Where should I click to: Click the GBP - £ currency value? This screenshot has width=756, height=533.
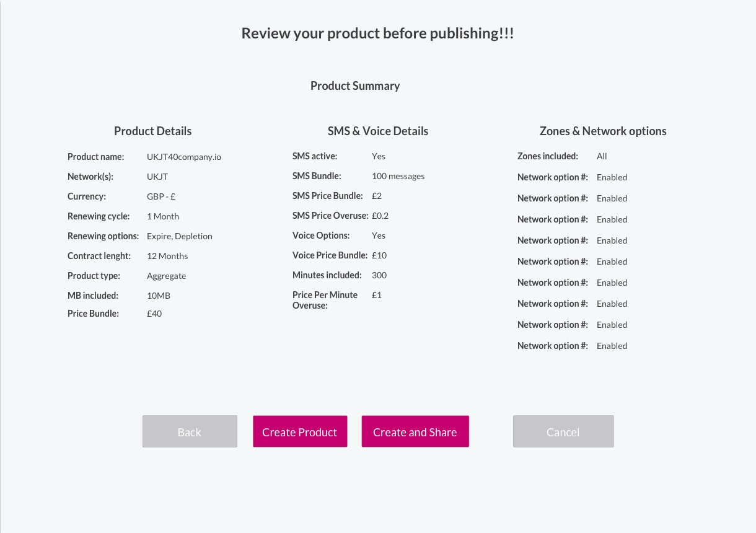click(x=161, y=196)
